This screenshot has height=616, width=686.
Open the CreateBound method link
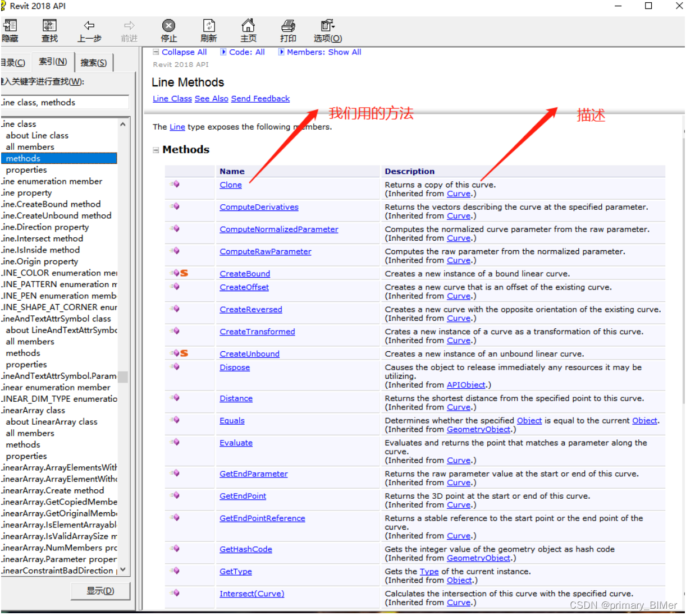(245, 274)
